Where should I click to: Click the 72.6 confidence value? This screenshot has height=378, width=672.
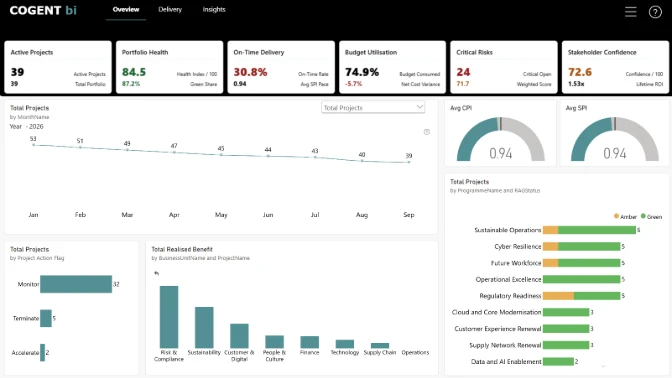point(580,72)
